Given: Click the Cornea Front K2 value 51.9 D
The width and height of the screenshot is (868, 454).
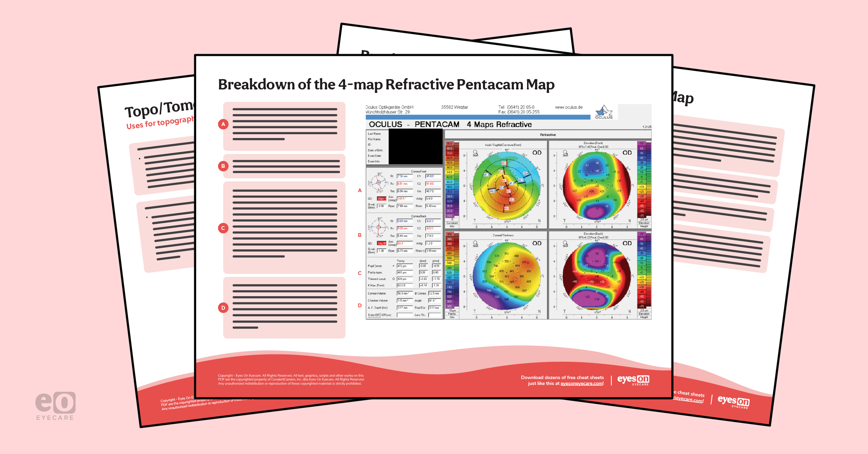Looking at the screenshot, I should (433, 184).
